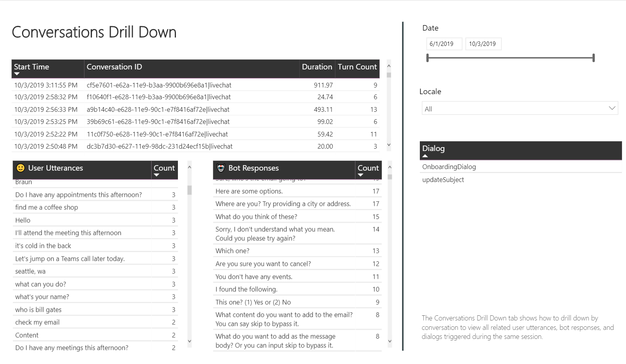
Task: Click the Locale dropdown chevron
Action: pos(612,108)
